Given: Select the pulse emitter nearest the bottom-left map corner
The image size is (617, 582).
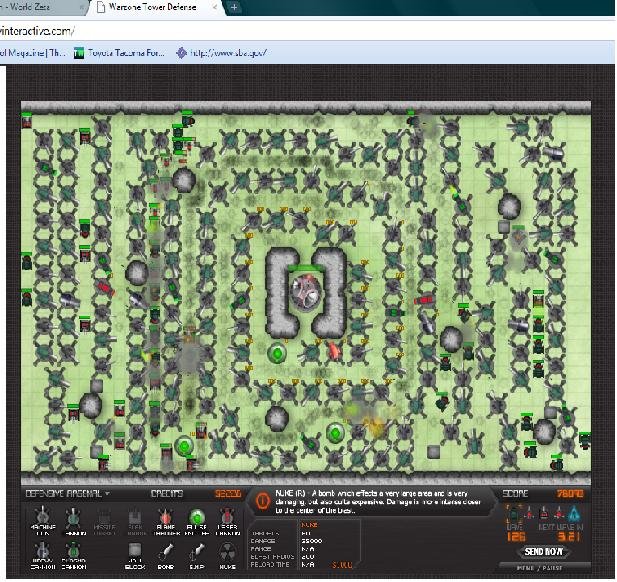Looking at the screenshot, I should click(x=184, y=446).
